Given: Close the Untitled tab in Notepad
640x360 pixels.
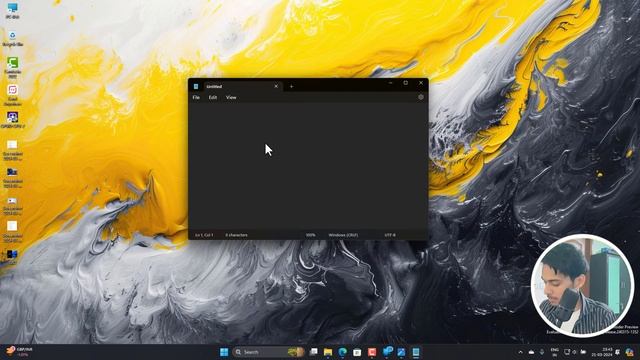Looking at the screenshot, I should [x=276, y=87].
